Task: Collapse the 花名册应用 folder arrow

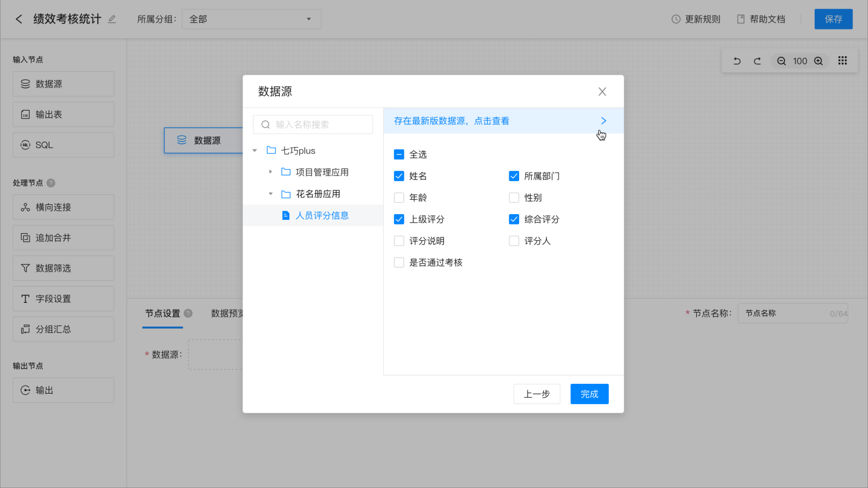Action: (x=270, y=194)
